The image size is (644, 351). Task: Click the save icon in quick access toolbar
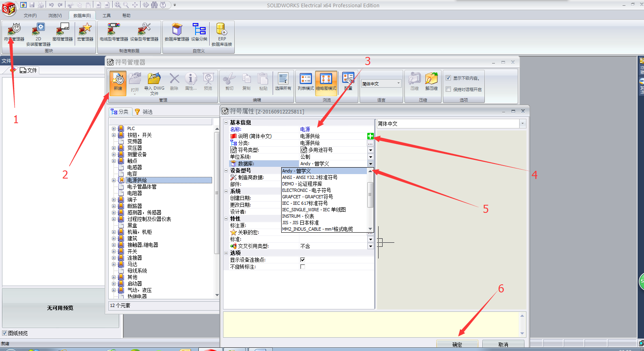point(32,5)
